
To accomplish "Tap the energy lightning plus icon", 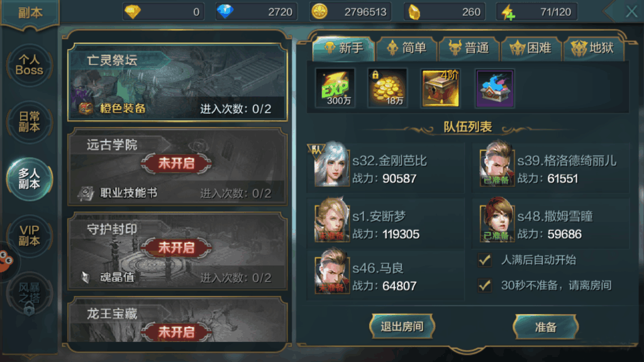I will 508,13.
